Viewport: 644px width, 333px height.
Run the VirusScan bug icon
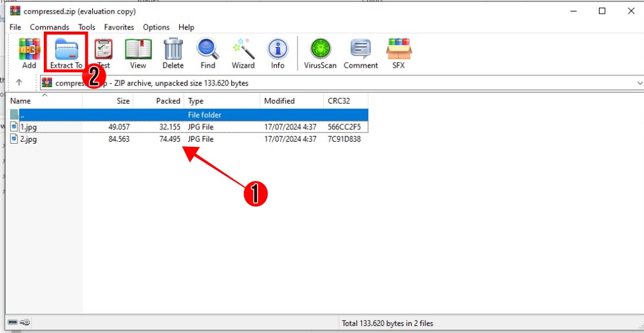[x=320, y=49]
